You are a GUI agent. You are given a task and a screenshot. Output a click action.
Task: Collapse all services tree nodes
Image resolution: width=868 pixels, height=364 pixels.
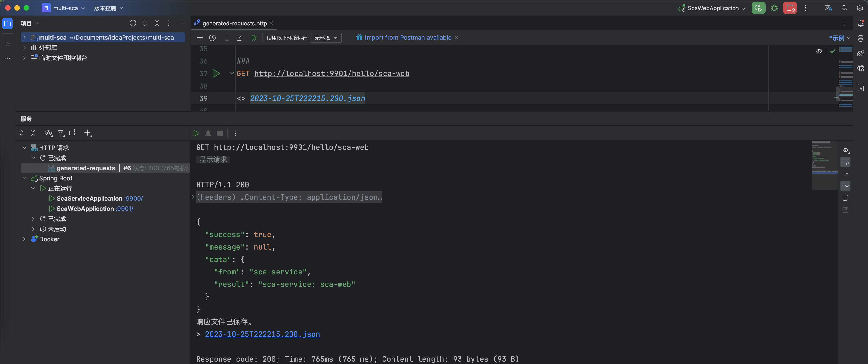click(x=33, y=133)
